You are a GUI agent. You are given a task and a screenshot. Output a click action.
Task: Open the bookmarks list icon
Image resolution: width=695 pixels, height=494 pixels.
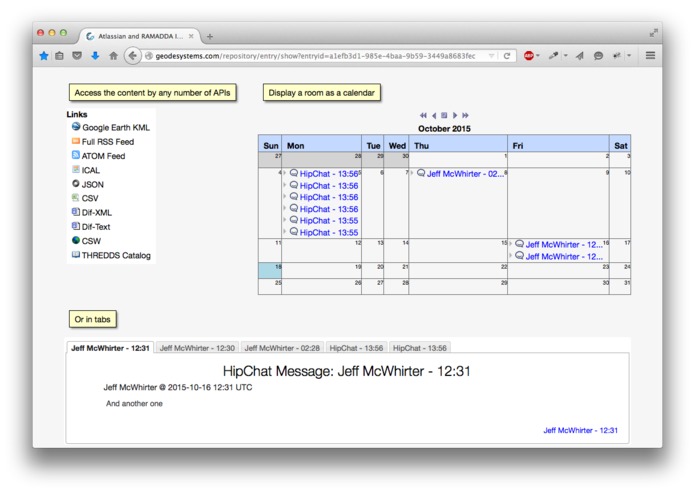tap(59, 56)
